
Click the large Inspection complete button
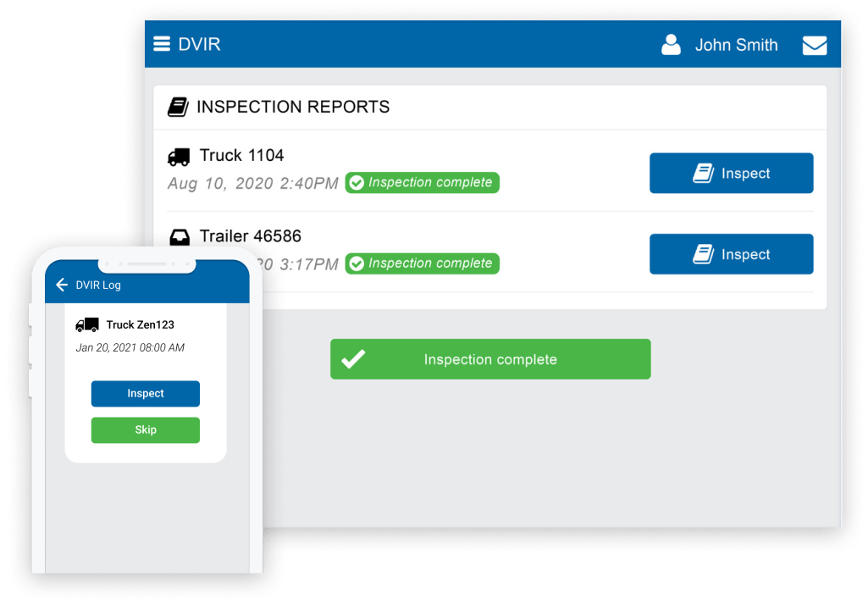490,358
